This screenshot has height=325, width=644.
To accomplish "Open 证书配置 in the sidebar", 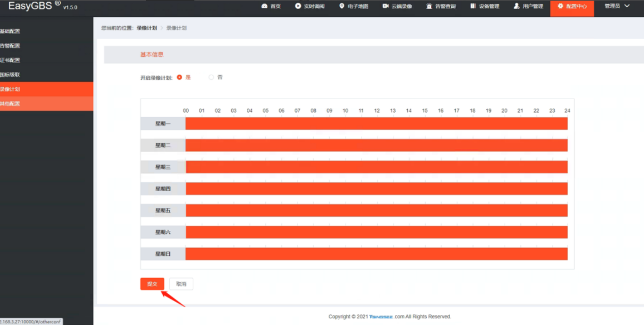I will tap(46, 60).
